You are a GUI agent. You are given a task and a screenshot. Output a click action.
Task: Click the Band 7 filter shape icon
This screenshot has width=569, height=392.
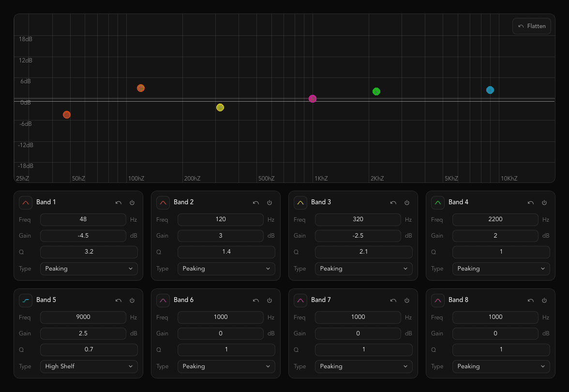pos(300,300)
